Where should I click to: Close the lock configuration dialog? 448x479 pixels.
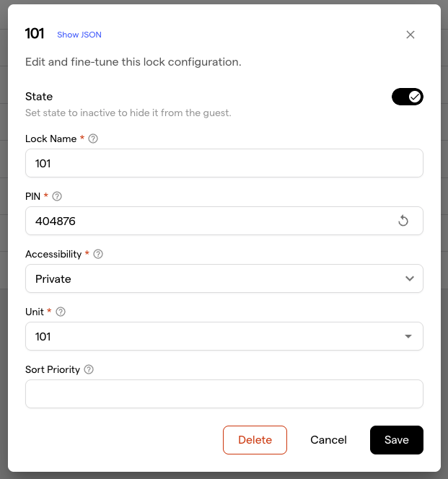410,35
